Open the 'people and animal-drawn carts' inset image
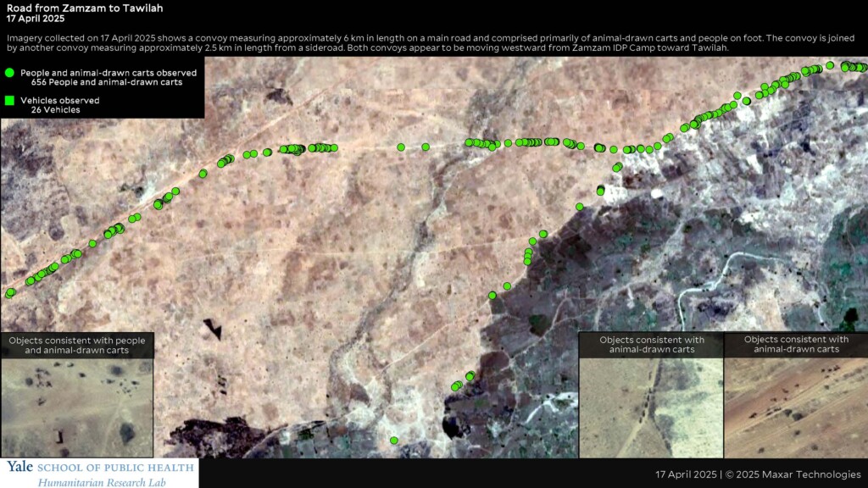 77,408
